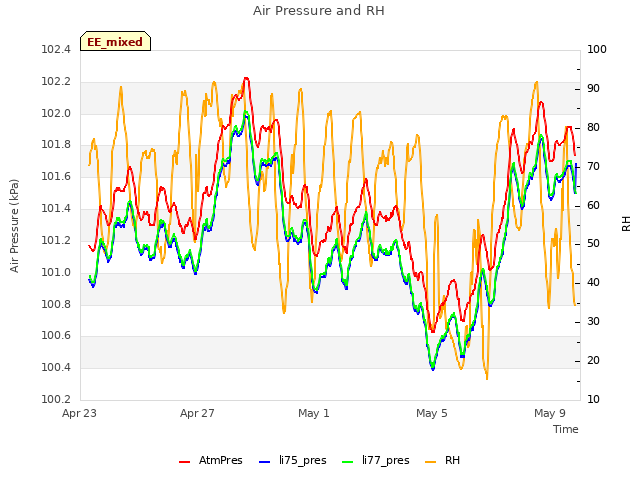
Task: Click the 20 right-axis tick label
Action: (593, 360)
